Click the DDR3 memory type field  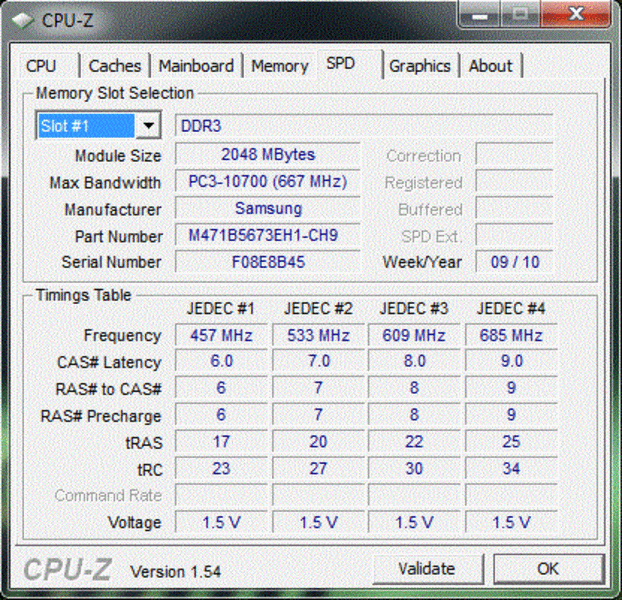tap(364, 126)
